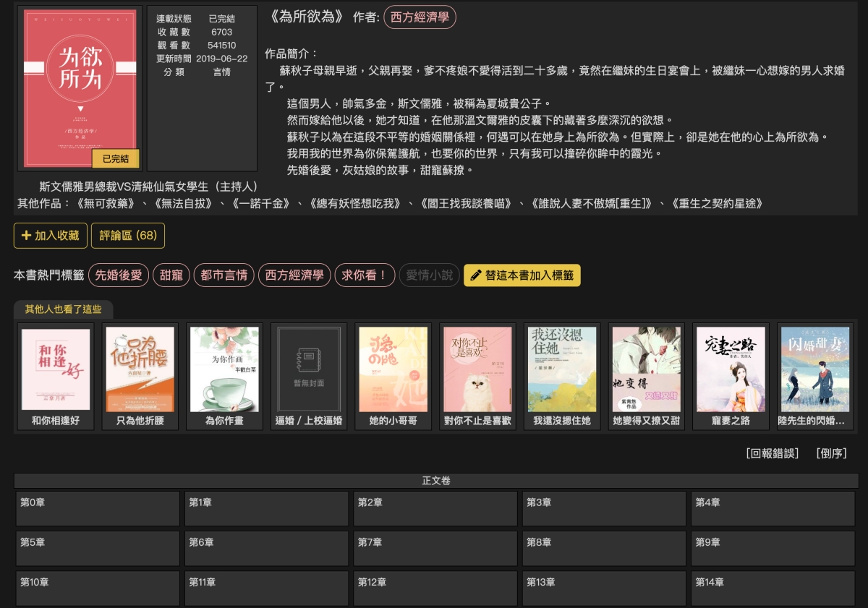
Task: Open chapter 第7章
Action: click(435, 548)
